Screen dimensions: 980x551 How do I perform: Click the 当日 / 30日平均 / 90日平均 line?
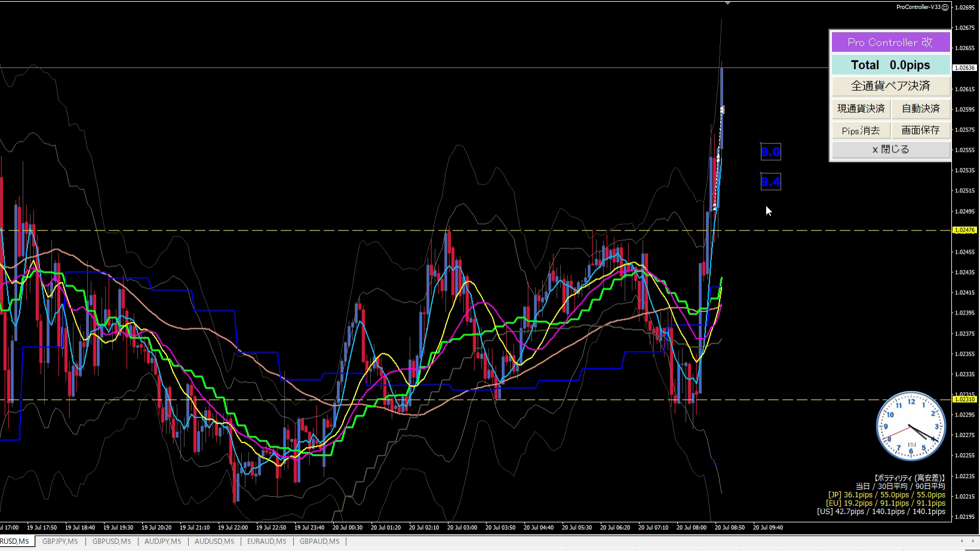click(x=901, y=487)
